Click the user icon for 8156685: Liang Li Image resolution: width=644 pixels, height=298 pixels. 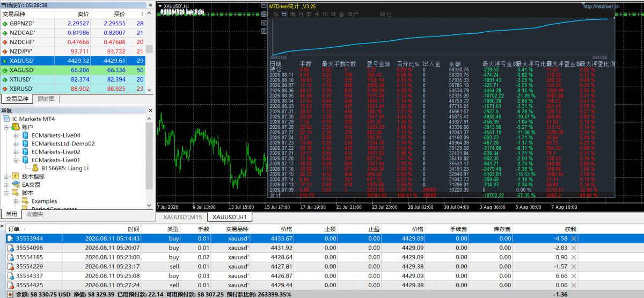click(35, 168)
